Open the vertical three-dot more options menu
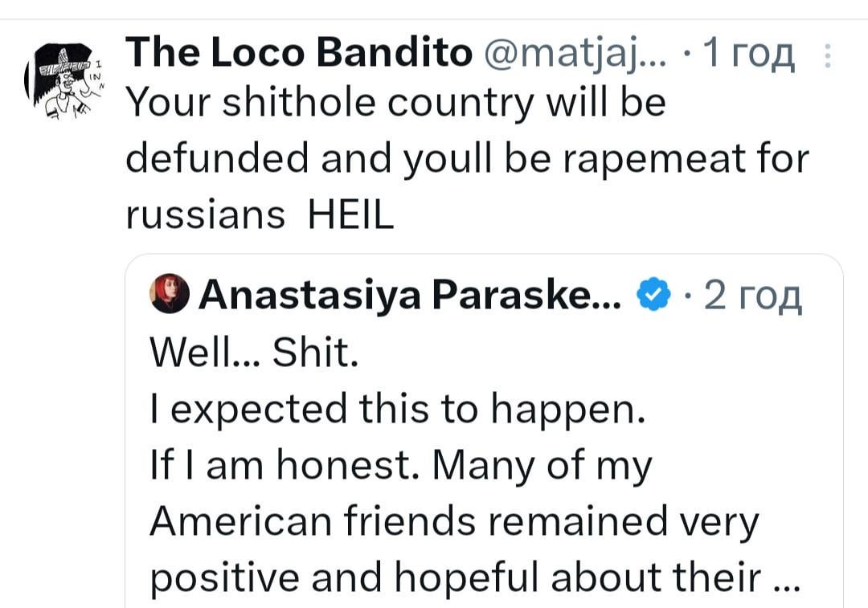Viewport: 868px width, 608px height. pyautogui.click(x=829, y=55)
